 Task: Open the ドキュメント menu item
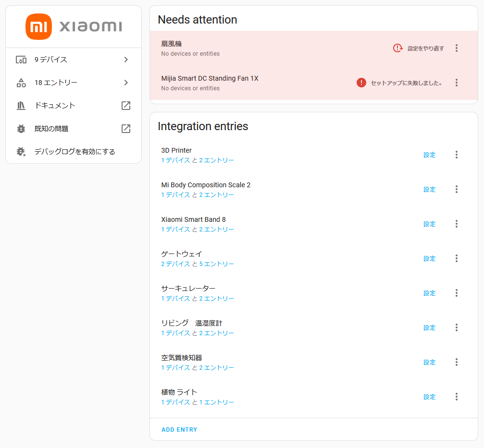tap(74, 106)
